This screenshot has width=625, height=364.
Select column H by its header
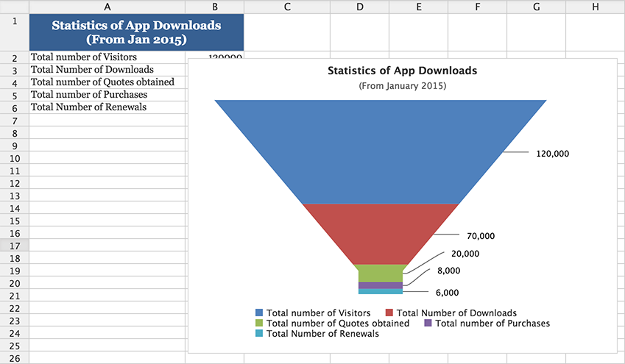(595, 7)
